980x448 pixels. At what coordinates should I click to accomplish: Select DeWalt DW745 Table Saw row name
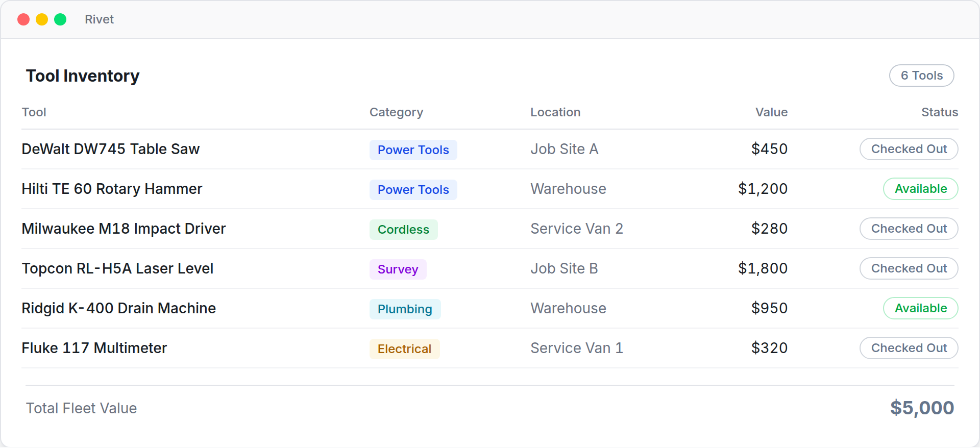tap(111, 149)
